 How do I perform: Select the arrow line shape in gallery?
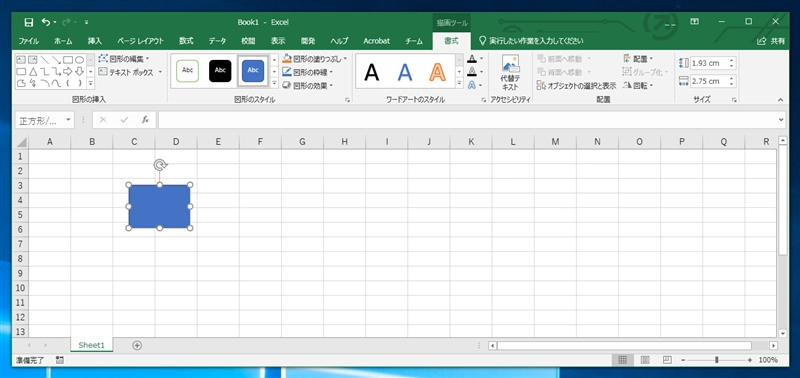56,60
